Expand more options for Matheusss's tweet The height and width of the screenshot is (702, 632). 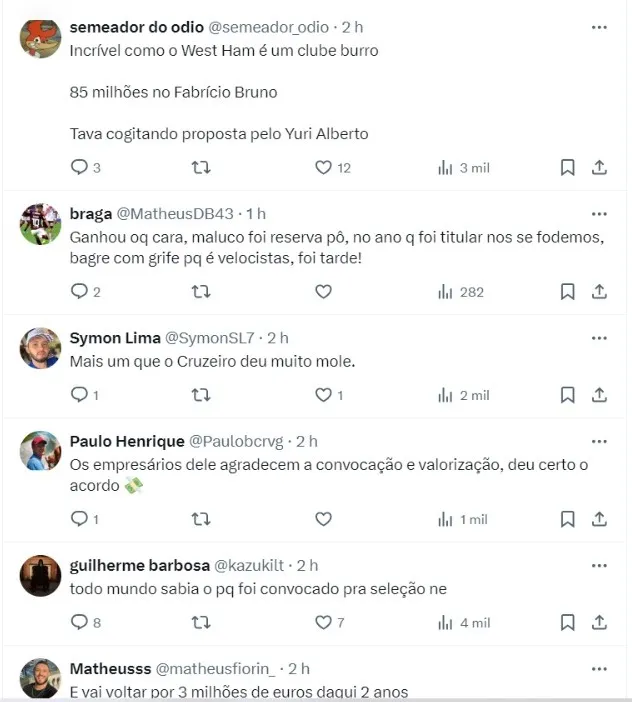[x=599, y=668]
